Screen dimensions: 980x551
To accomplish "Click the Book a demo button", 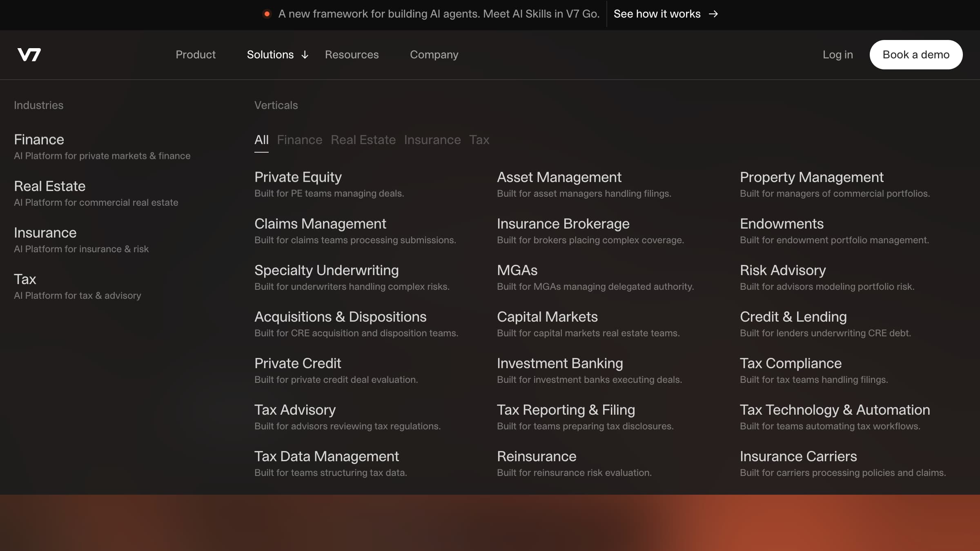I will coord(915,55).
